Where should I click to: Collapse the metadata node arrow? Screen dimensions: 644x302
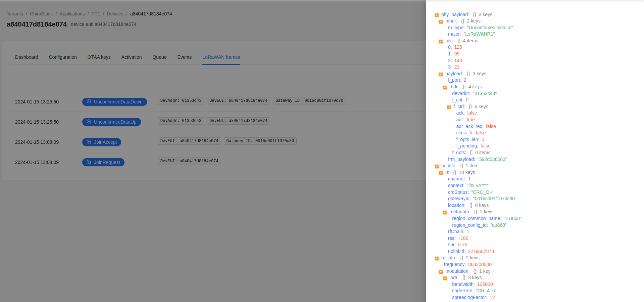[445, 212]
